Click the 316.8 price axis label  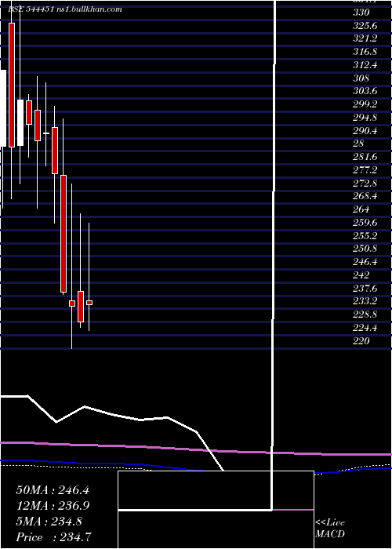point(365,52)
